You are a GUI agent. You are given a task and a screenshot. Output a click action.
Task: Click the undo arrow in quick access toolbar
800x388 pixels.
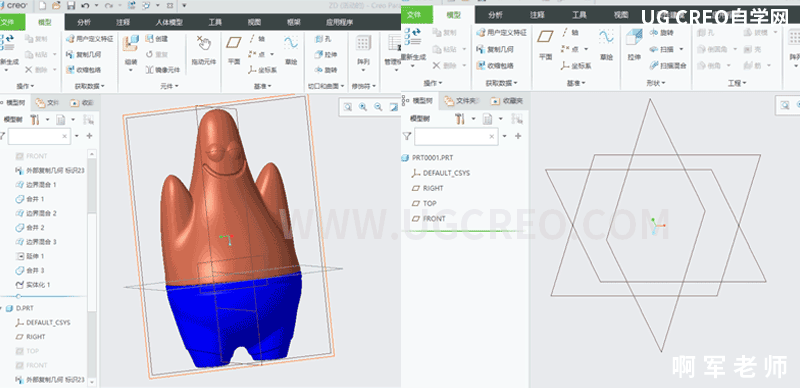coord(85,6)
